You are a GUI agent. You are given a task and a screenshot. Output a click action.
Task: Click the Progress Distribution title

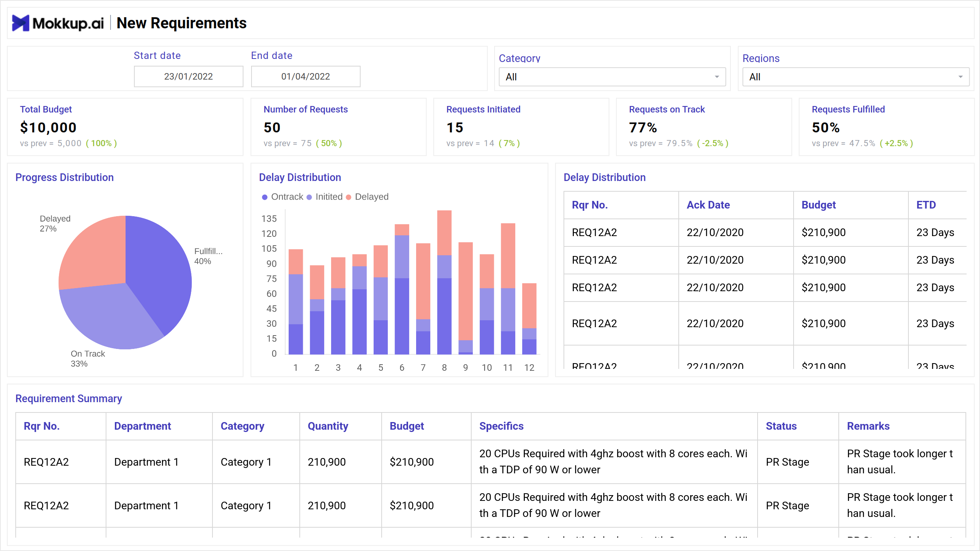coord(64,178)
